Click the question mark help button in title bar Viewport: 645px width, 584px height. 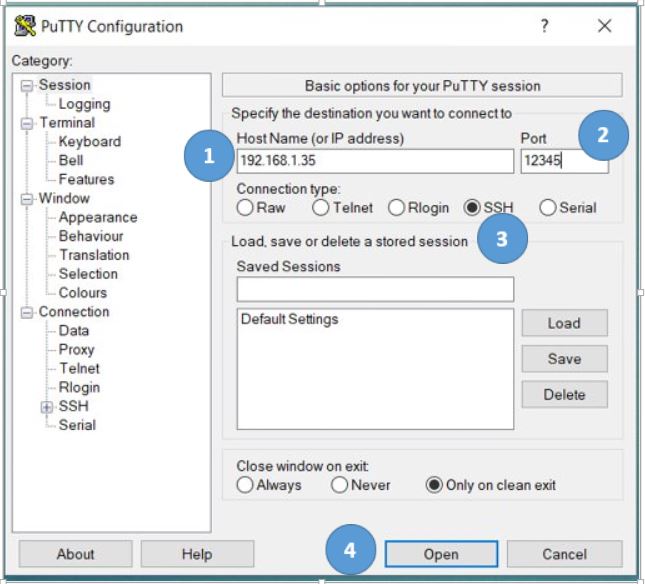coord(544,26)
